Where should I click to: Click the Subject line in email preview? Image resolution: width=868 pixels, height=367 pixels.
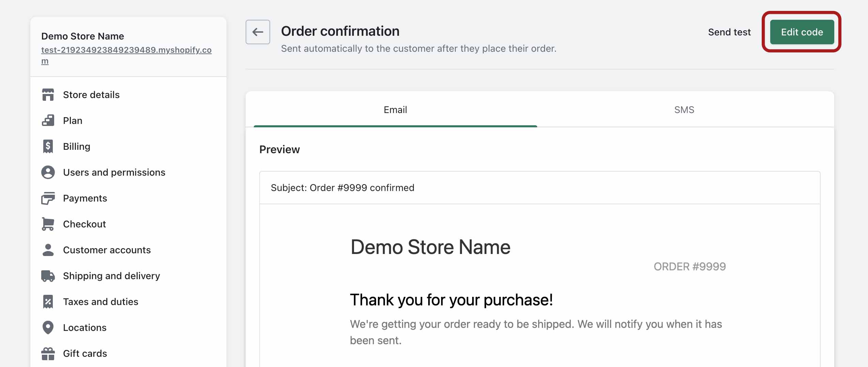(342, 188)
